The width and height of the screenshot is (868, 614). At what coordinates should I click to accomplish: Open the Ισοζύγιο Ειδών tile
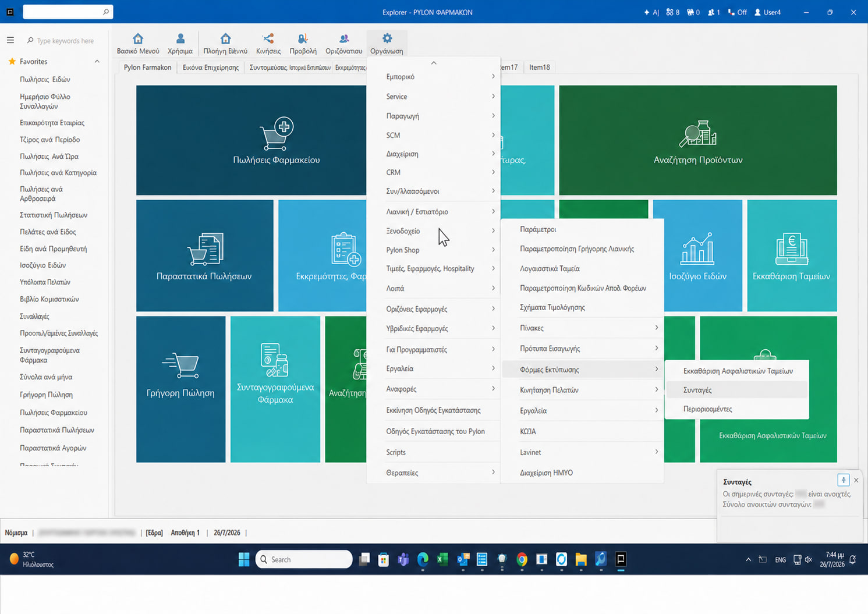(x=697, y=255)
